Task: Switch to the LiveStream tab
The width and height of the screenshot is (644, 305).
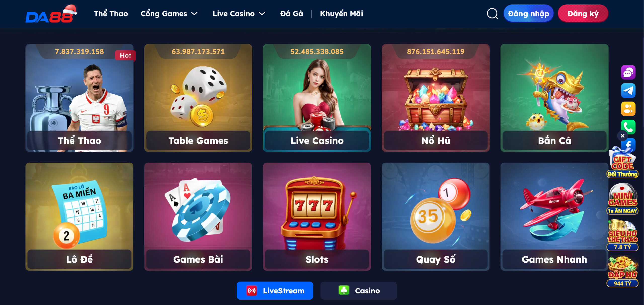Action: pos(275,291)
